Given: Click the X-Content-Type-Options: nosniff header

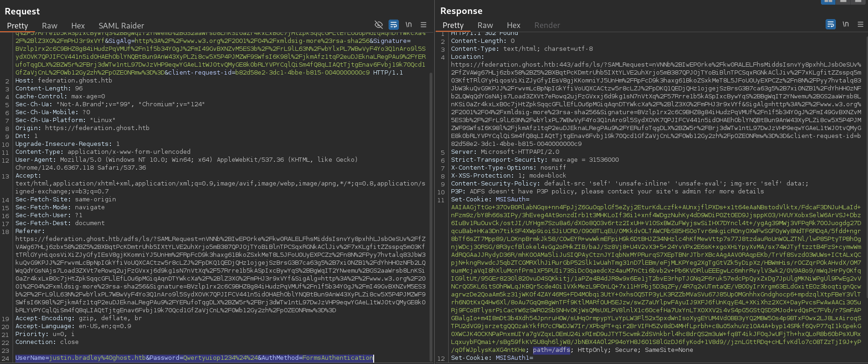Looking at the screenshot, I should point(509,167).
